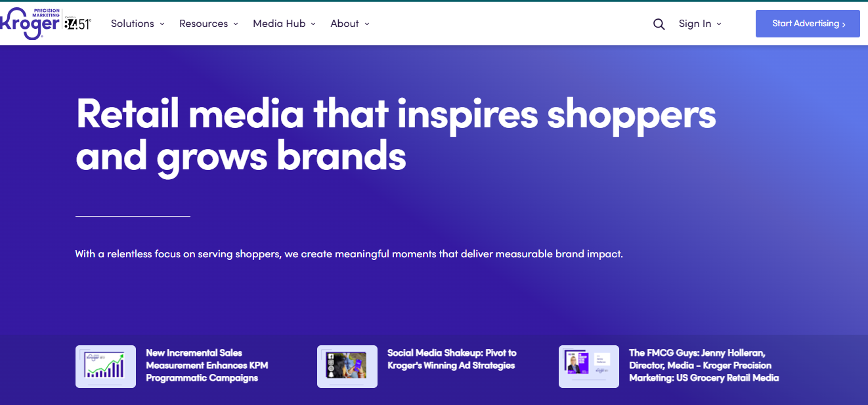868x405 pixels.
Task: Expand the Sign In dropdown chevron
Action: pyautogui.click(x=719, y=24)
